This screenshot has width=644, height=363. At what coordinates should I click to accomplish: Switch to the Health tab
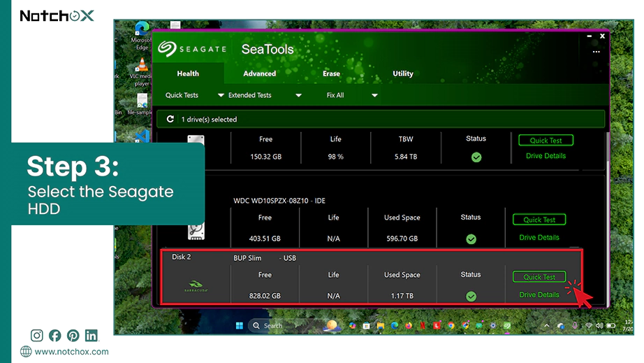pos(188,73)
